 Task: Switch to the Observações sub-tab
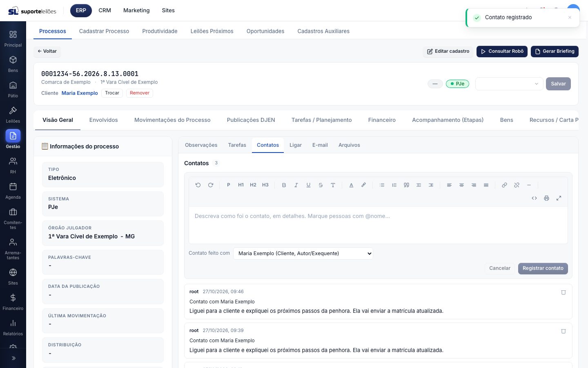coord(201,145)
